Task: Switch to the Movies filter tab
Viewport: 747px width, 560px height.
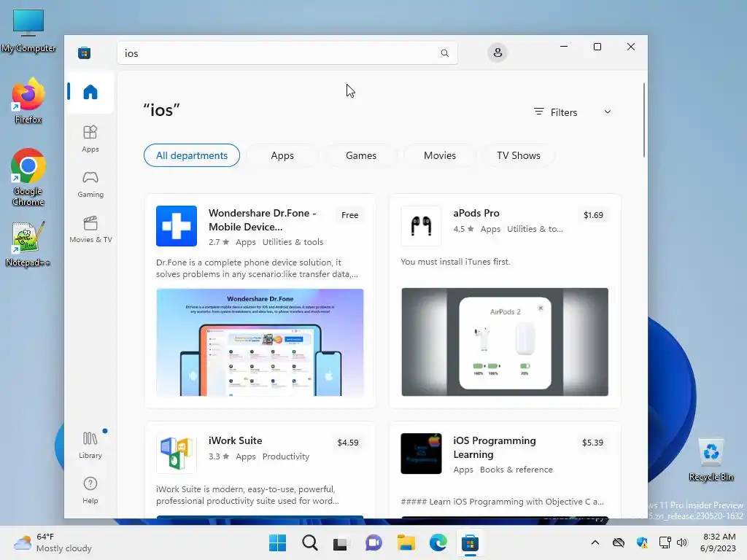Action: (x=440, y=155)
